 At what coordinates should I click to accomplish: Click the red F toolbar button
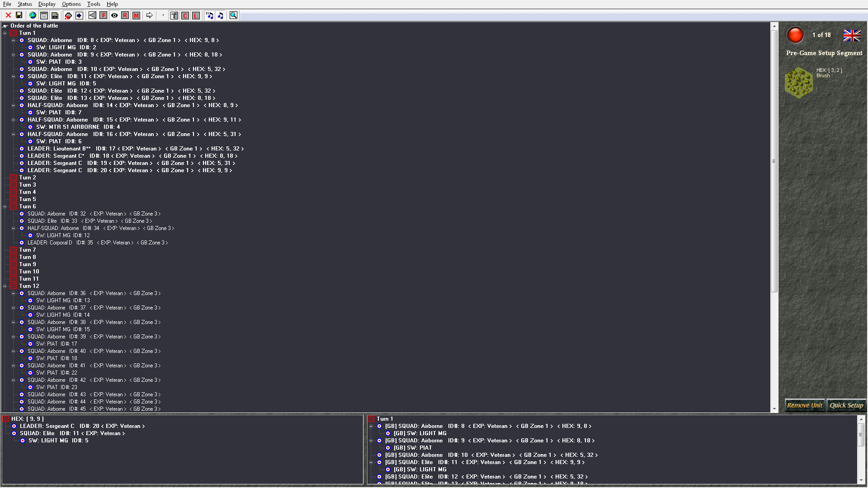(104, 15)
